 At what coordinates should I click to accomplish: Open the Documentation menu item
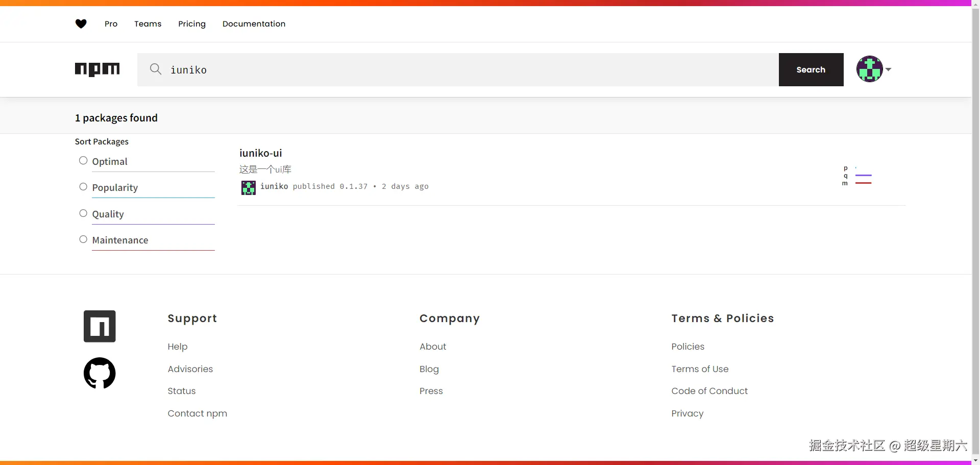click(x=254, y=24)
